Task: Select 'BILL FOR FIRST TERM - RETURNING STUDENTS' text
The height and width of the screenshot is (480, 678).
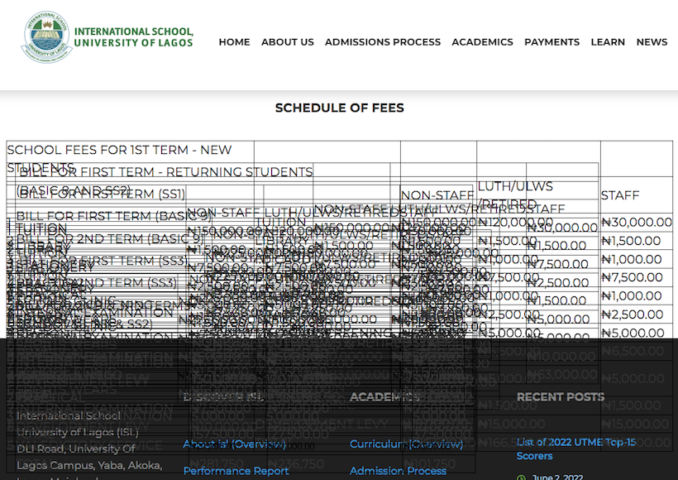Action: (166, 172)
